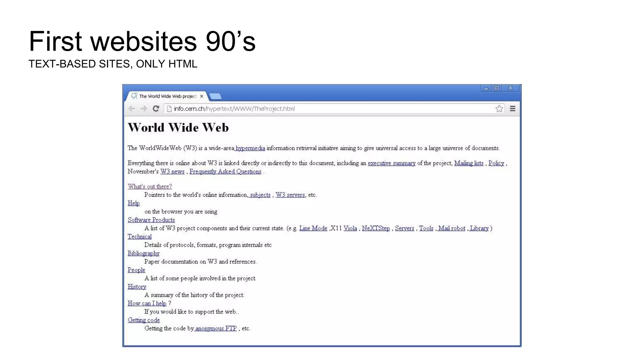Focus the address bar showing info.cern.ch

click(334, 109)
